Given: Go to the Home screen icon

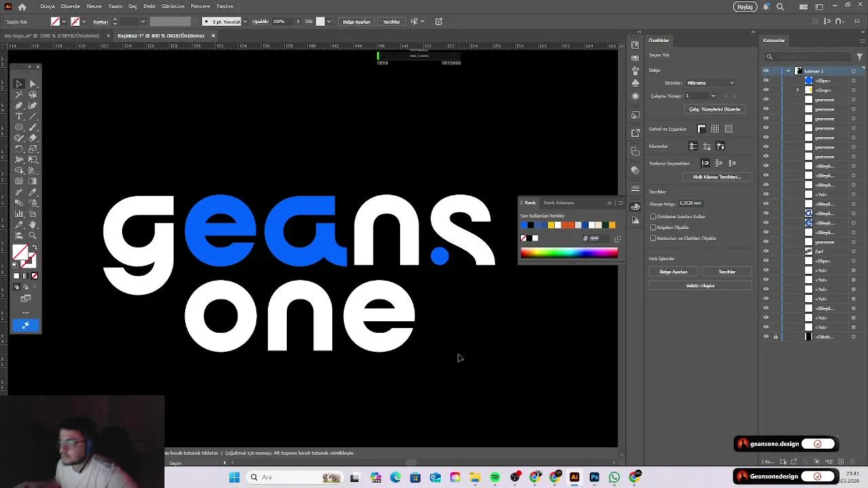Looking at the screenshot, I should click(22, 7).
